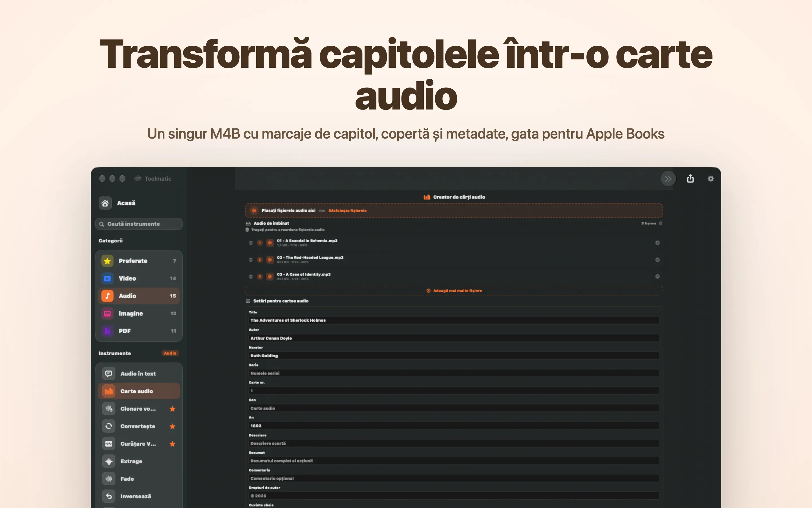Image resolution: width=812 pixels, height=508 pixels.
Task: Open the Fade tool
Action: tap(139, 478)
